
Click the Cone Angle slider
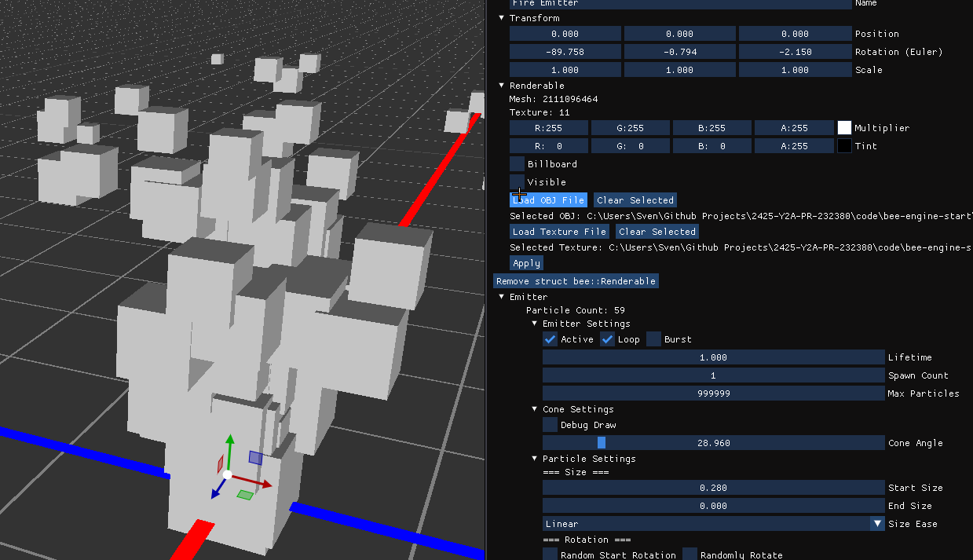click(x=713, y=443)
